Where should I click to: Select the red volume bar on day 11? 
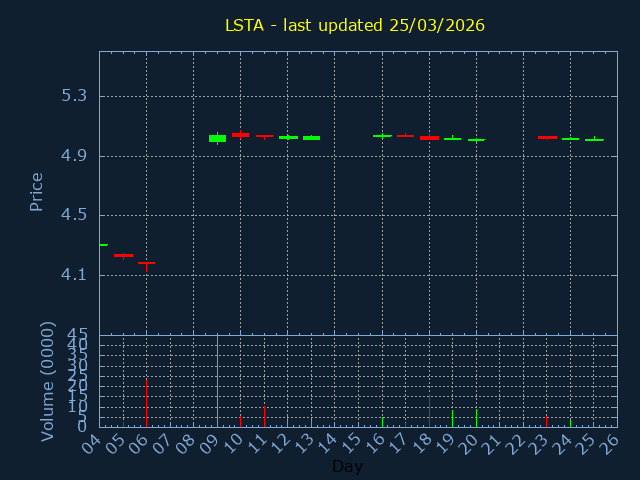[x=264, y=416]
